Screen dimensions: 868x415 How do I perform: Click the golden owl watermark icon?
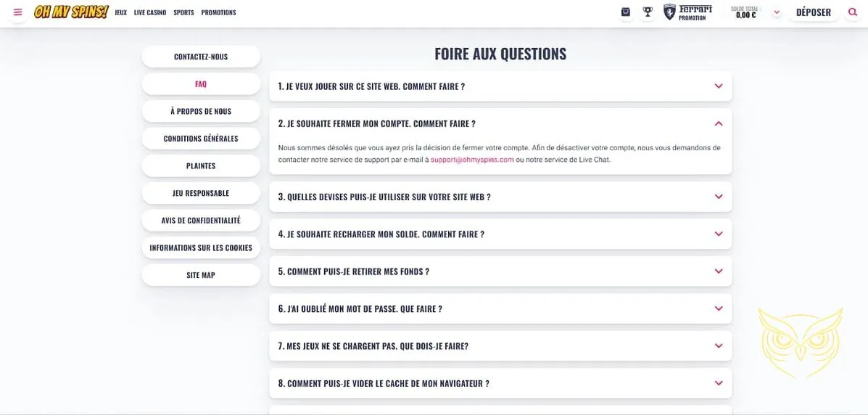click(801, 342)
